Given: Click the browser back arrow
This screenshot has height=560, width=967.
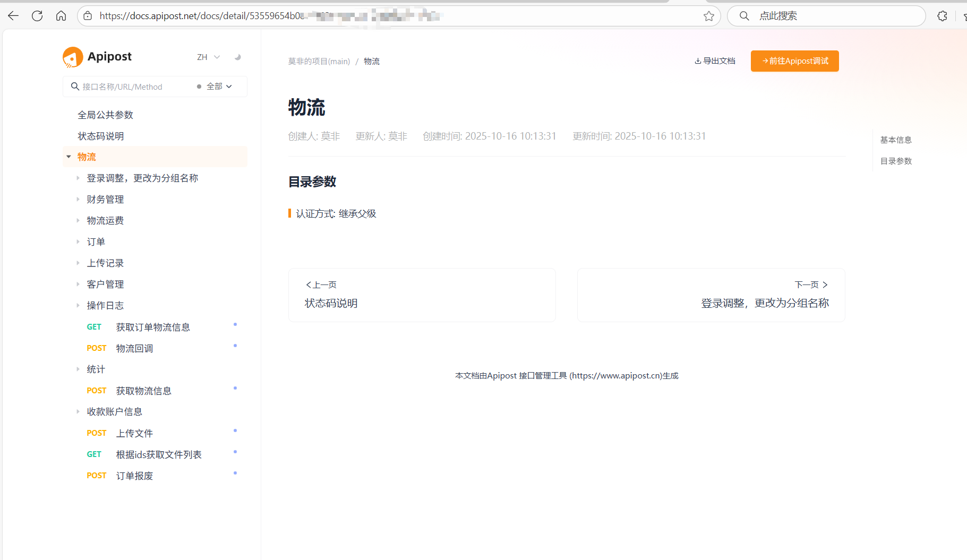Looking at the screenshot, I should tap(13, 15).
